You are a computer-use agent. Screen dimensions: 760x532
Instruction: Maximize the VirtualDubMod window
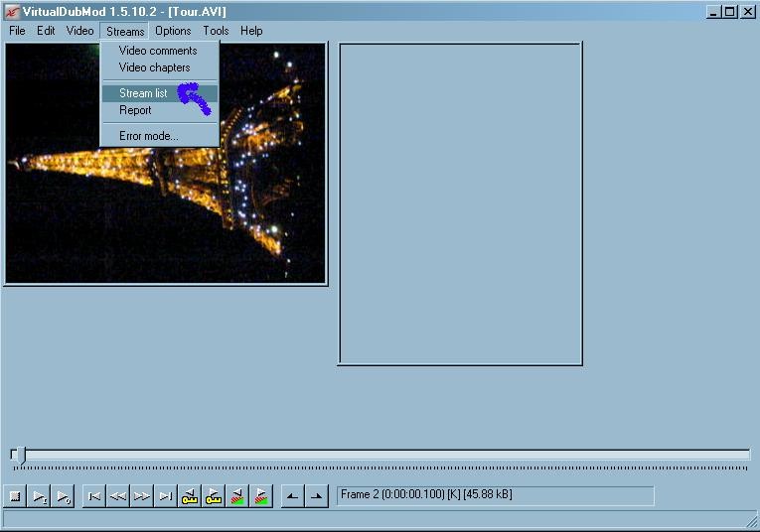click(x=729, y=12)
